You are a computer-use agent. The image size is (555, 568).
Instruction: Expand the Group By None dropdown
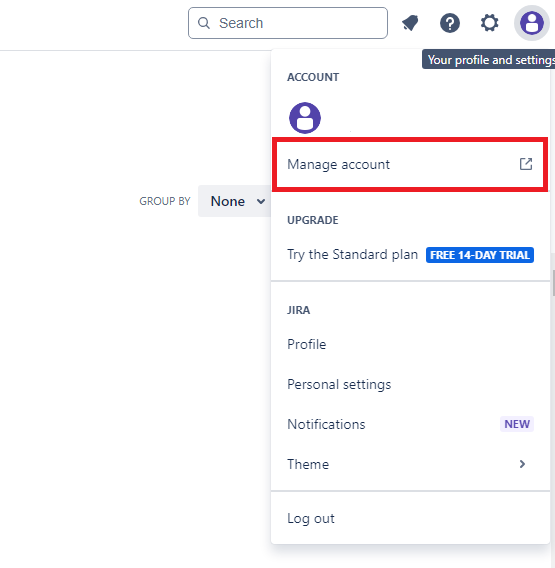(235, 201)
